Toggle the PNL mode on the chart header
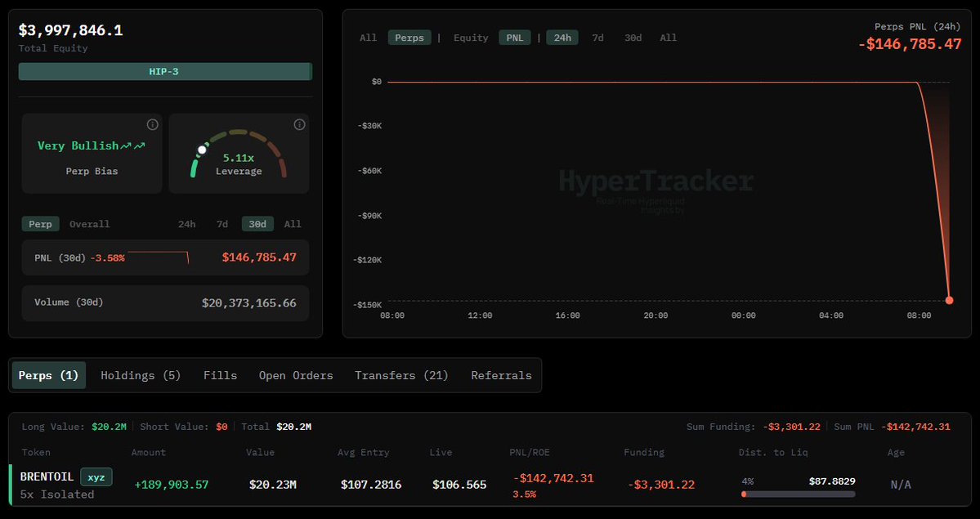 [x=514, y=37]
